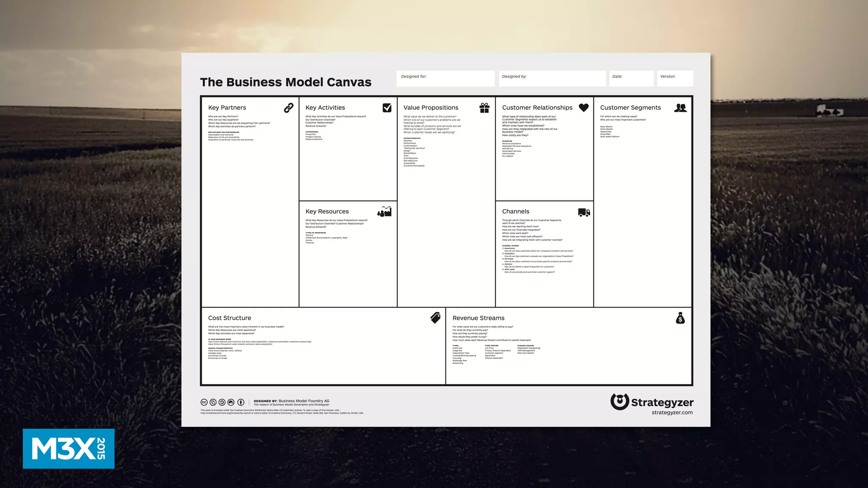Screen dimensions: 868x488
Task: Click the Value Propositions gift icon
Action: (x=484, y=108)
